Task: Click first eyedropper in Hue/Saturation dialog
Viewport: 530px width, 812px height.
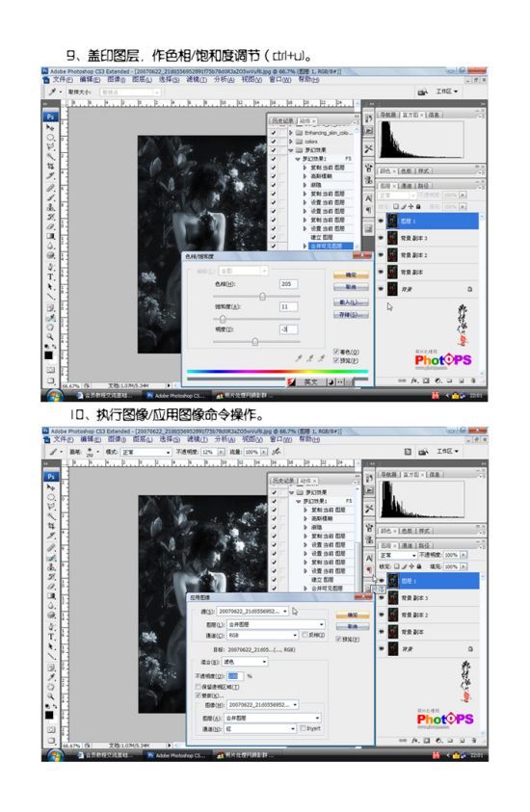Action: (x=300, y=358)
